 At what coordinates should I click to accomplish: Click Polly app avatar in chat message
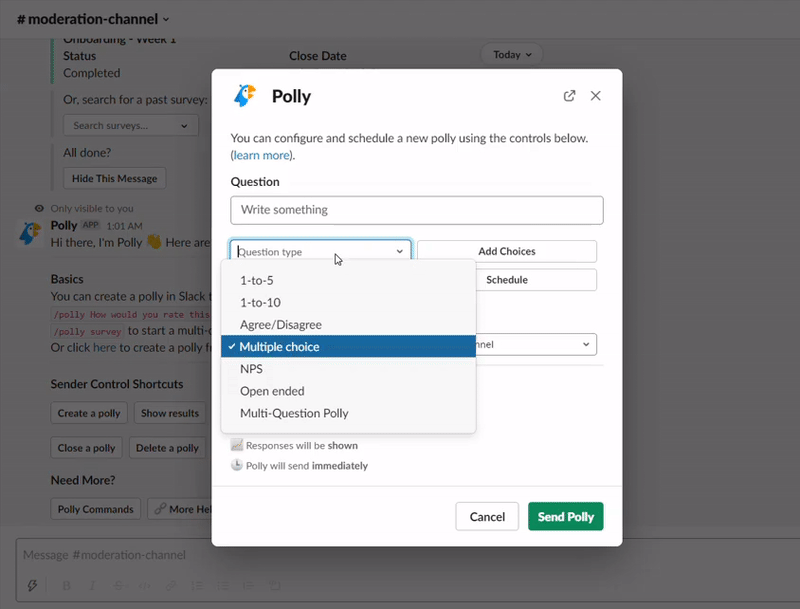(x=30, y=234)
